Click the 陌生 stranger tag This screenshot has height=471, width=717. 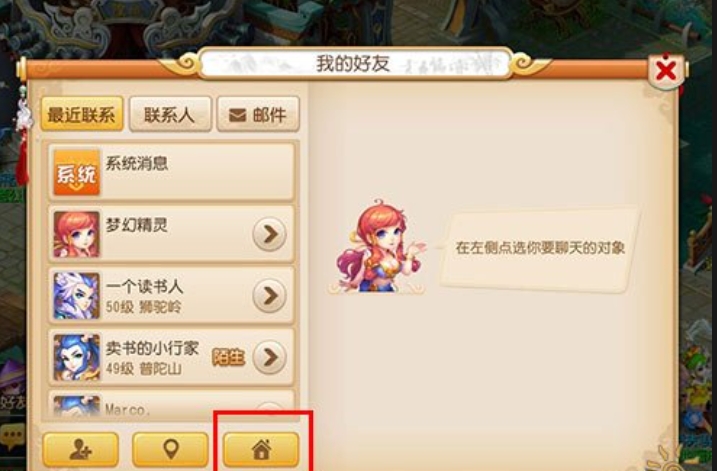[228, 358]
